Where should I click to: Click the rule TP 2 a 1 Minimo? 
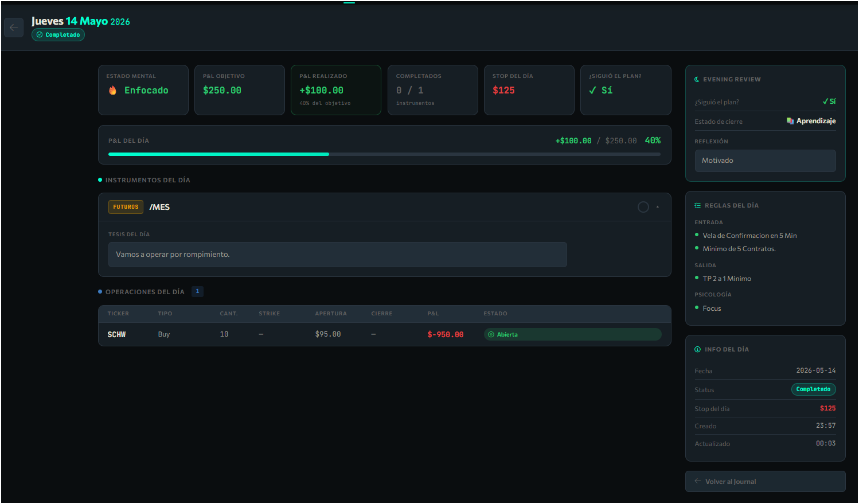(x=727, y=279)
